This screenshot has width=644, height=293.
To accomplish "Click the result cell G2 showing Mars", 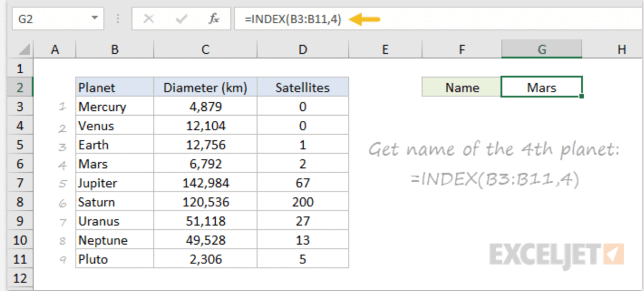I will (x=542, y=87).
